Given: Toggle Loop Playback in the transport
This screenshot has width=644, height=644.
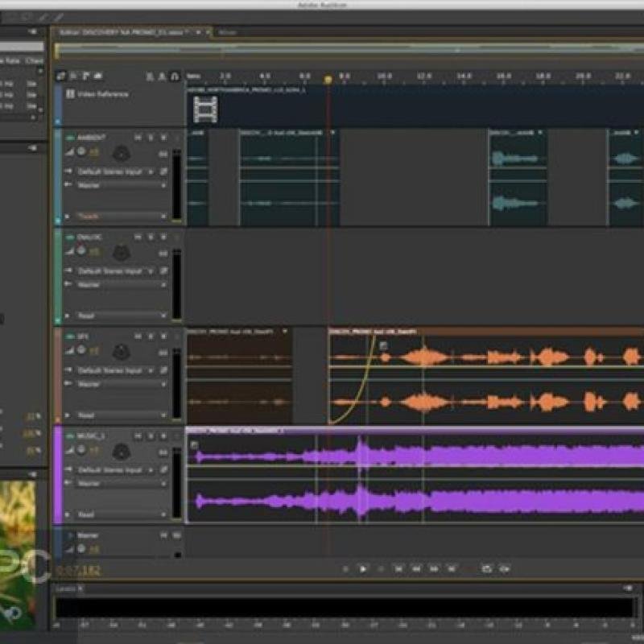Looking at the screenshot, I should [x=487, y=569].
